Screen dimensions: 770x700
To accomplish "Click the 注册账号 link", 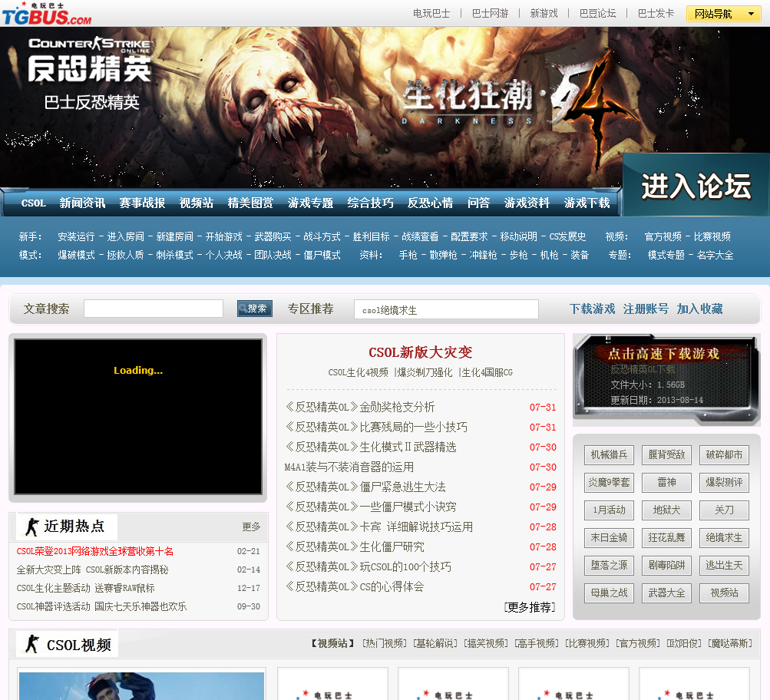I will click(x=646, y=309).
